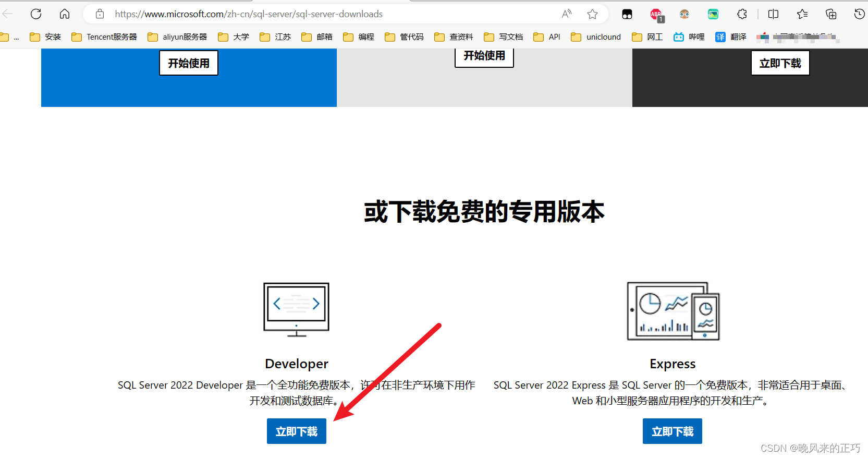This screenshot has width=868, height=458.
Task: Go to the browser home page icon
Action: pos(64,14)
